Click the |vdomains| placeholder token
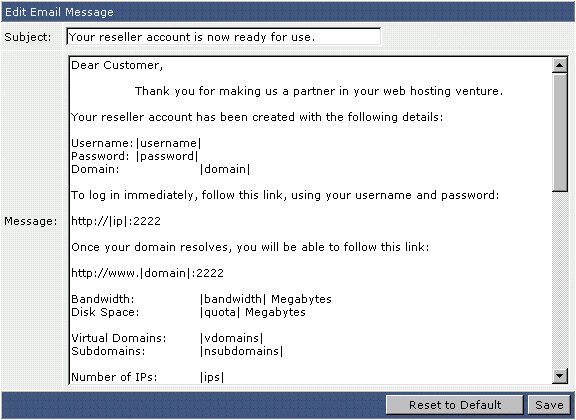This screenshot has height=420, width=576. click(x=231, y=338)
